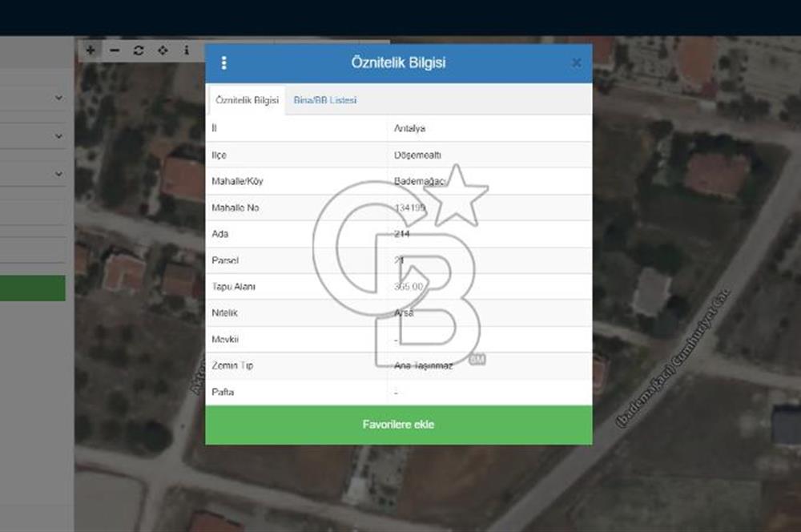Click the Zemin Tip row
The height and width of the screenshot is (532, 801).
click(x=398, y=365)
